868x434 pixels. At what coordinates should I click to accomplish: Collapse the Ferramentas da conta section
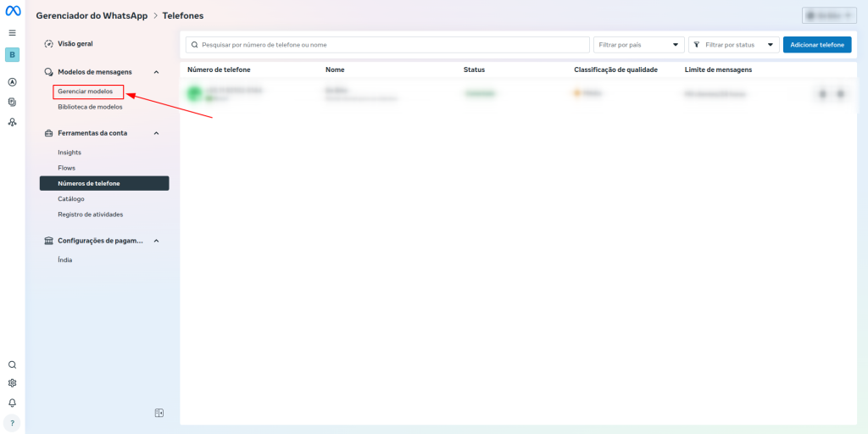tap(156, 133)
